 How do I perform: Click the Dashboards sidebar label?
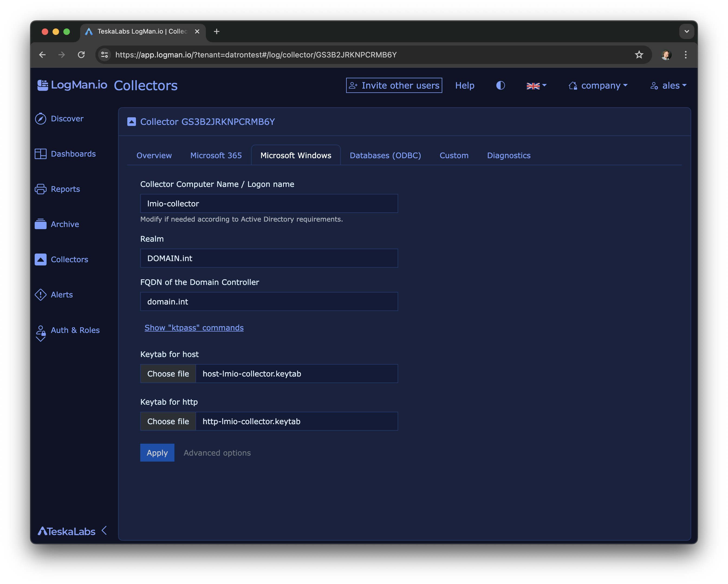click(x=73, y=154)
